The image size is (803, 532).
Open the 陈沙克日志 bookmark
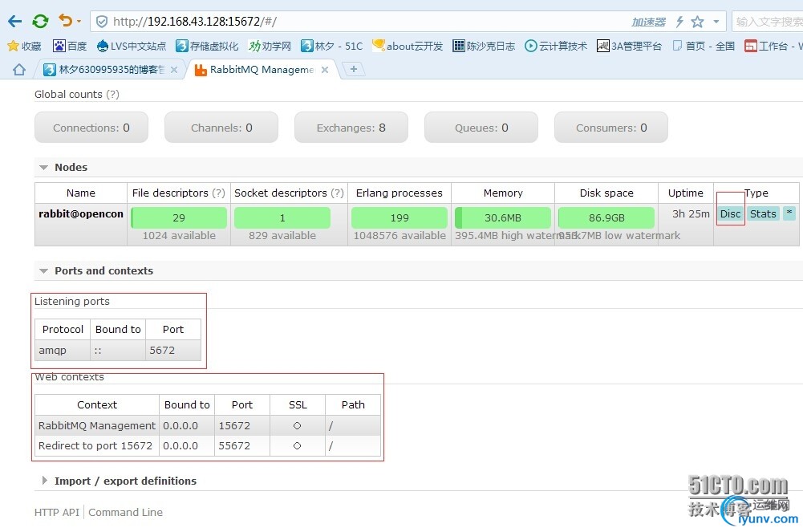click(x=484, y=46)
